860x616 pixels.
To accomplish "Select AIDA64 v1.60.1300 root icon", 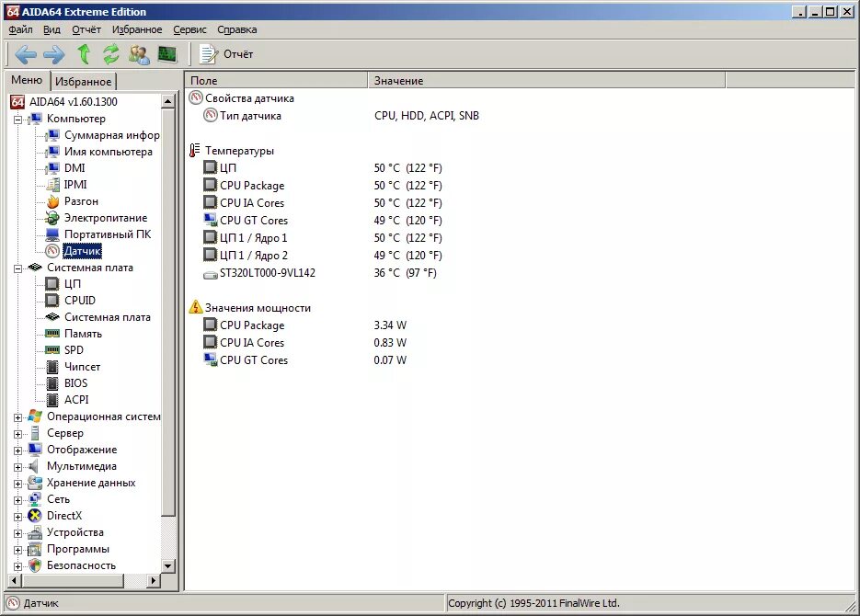I will click(17, 101).
